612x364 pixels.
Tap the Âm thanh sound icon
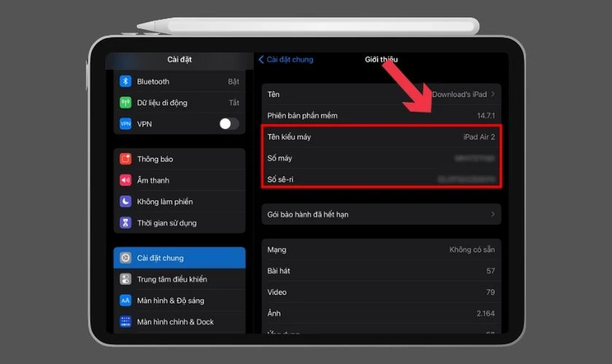pyautogui.click(x=125, y=181)
